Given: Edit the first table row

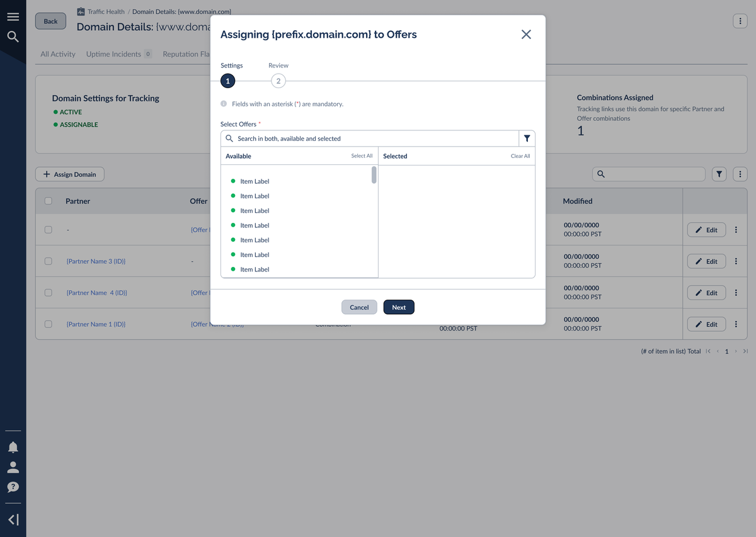Looking at the screenshot, I should 706,230.
